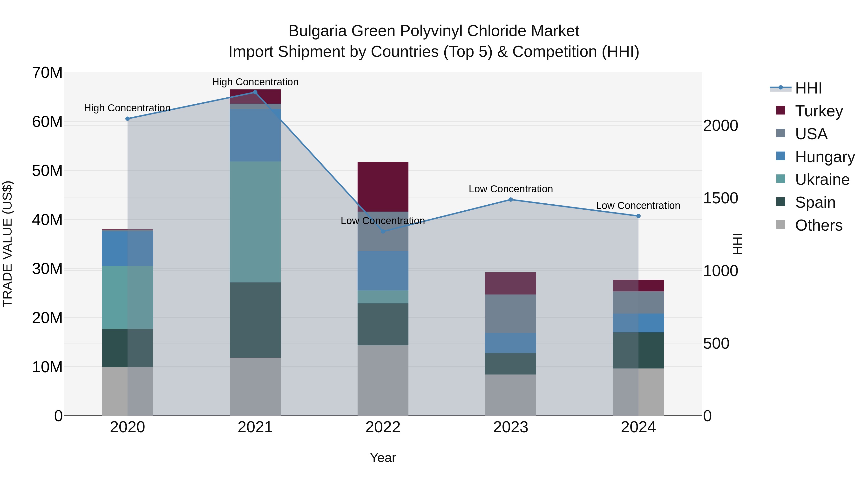Click the 1500 HHI axis tick label
Image resolution: width=868 pixels, height=488 pixels.
721,198
